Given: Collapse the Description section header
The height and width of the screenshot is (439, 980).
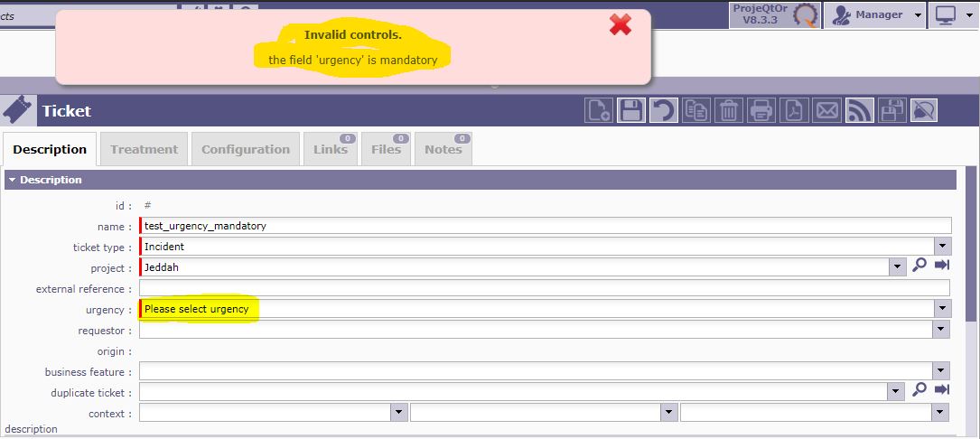Looking at the screenshot, I should [480, 180].
